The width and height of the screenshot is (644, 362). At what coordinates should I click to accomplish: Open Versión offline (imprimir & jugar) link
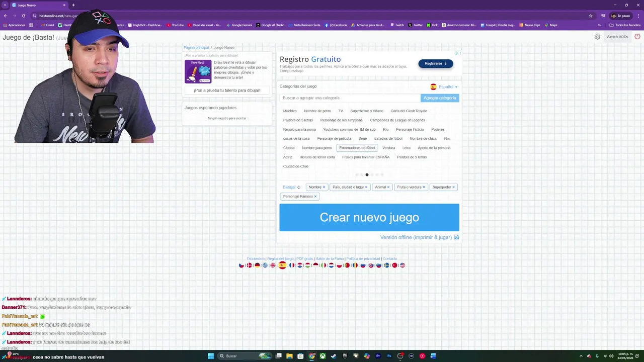tap(420, 237)
